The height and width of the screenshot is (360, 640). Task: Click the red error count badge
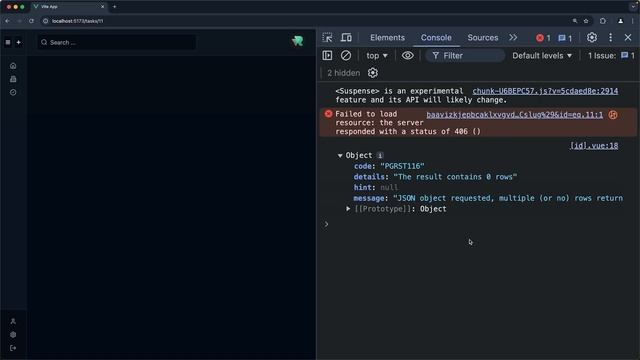click(x=543, y=38)
